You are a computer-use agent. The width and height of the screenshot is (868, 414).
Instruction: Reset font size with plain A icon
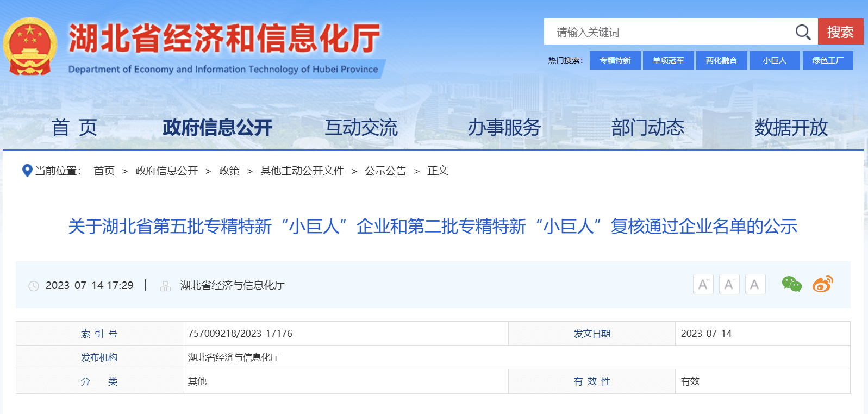[x=755, y=284]
